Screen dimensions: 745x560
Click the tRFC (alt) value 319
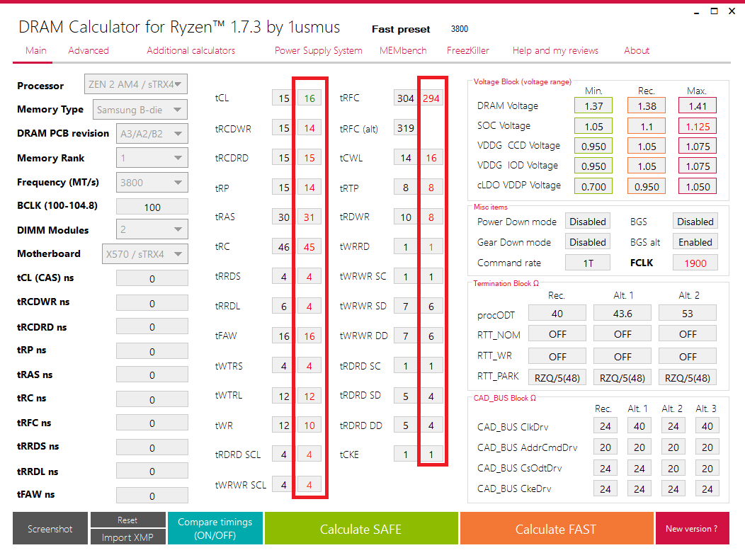tap(405, 127)
